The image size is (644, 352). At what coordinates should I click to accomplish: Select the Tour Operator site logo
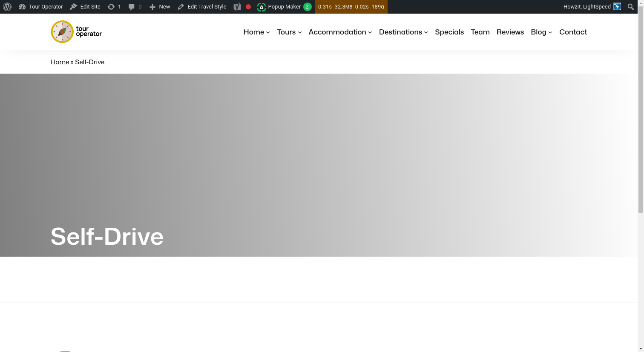76,31
